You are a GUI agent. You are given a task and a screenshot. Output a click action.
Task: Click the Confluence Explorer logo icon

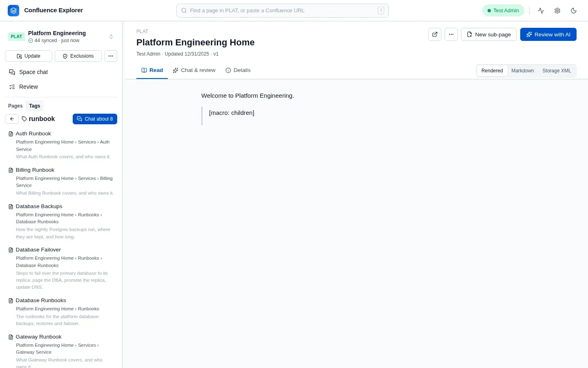click(13, 11)
